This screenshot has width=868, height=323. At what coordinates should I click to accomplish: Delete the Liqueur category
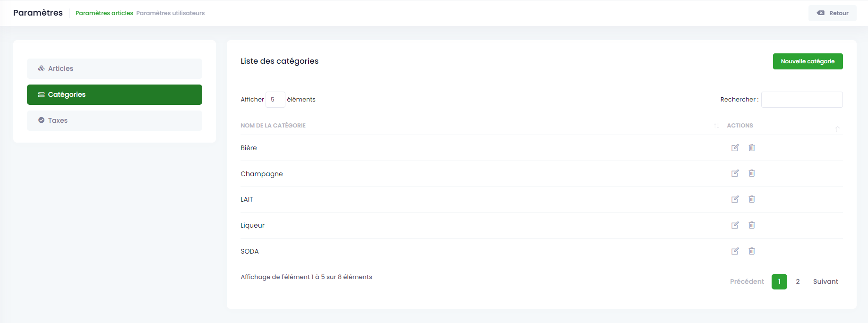click(x=751, y=225)
